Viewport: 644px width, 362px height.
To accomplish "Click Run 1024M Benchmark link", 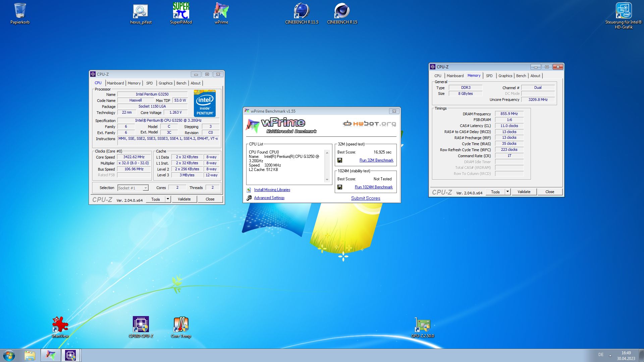I will pos(374,187).
